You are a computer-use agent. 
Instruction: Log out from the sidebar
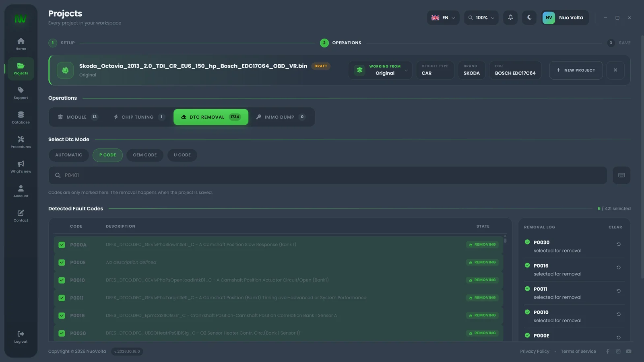point(21,337)
